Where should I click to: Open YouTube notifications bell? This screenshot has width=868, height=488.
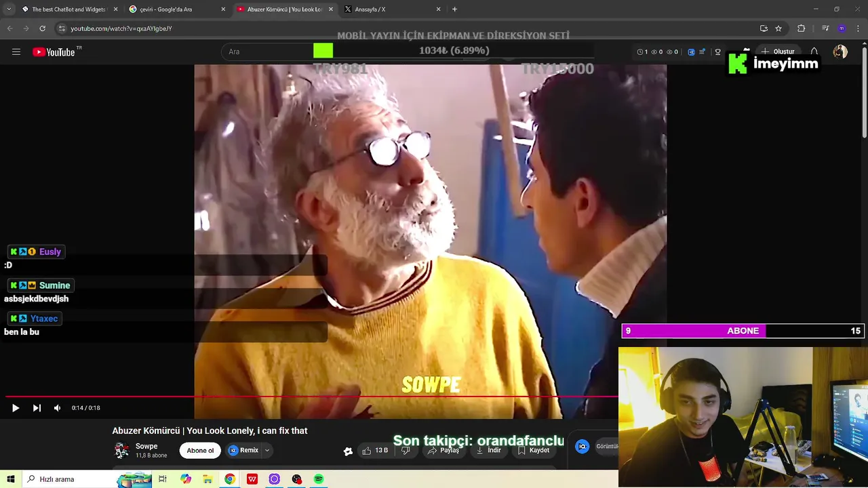point(814,52)
